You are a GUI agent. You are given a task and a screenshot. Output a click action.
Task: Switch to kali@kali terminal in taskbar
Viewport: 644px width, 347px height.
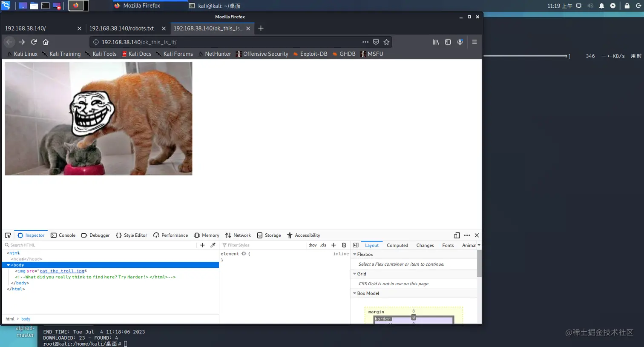pos(215,6)
